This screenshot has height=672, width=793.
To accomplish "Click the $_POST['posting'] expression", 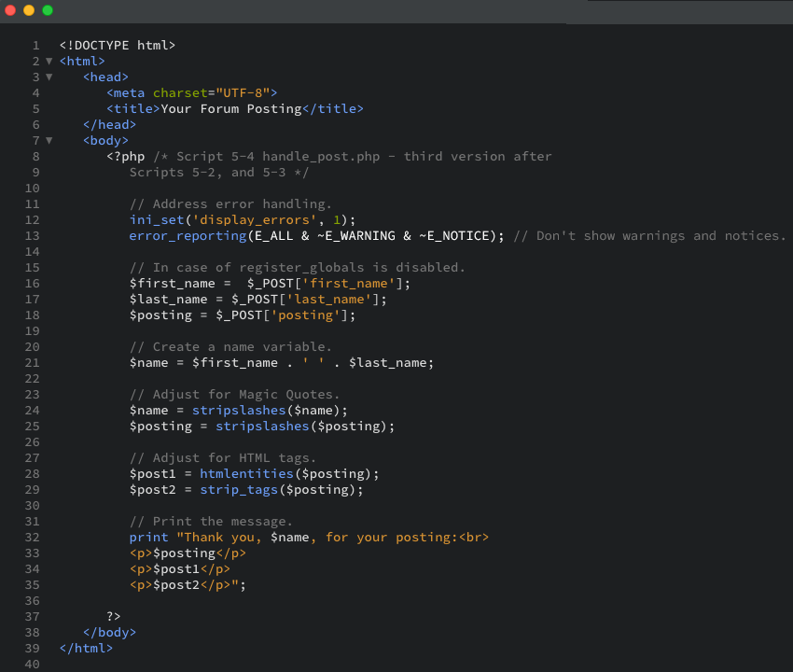I will pos(282,315).
